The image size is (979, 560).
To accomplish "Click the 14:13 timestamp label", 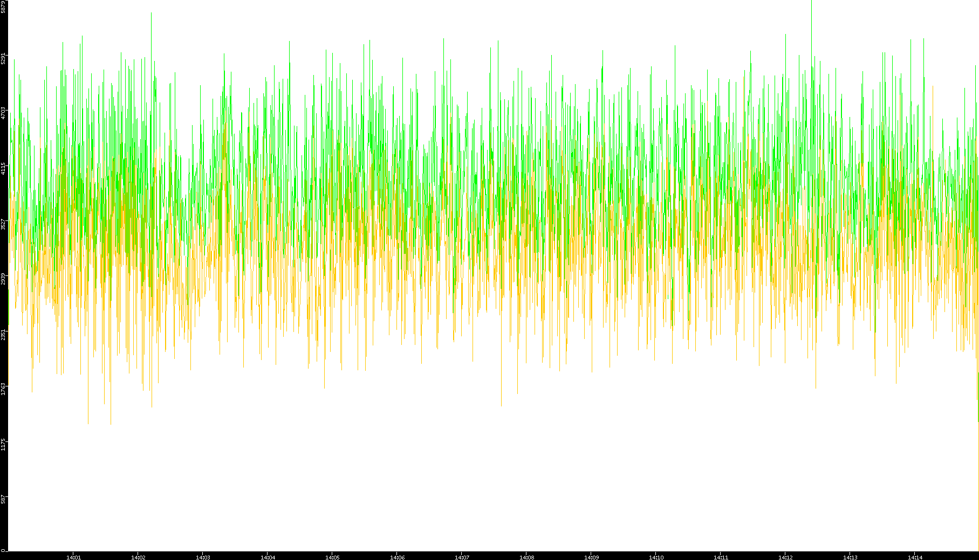I will pos(850,557).
